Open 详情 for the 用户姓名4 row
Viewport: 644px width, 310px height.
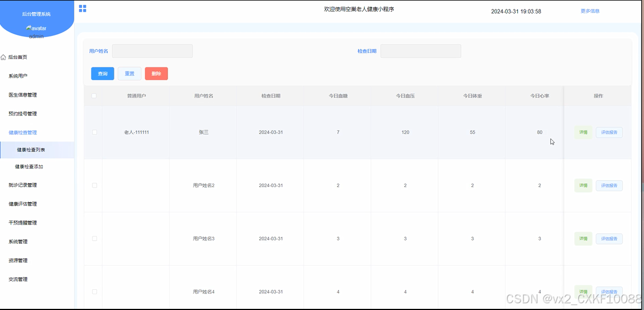[583, 291]
